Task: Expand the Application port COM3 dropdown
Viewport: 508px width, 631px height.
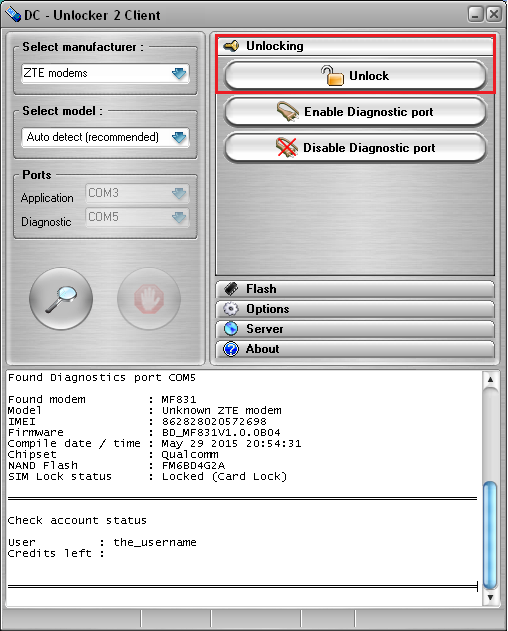Action: point(137,193)
